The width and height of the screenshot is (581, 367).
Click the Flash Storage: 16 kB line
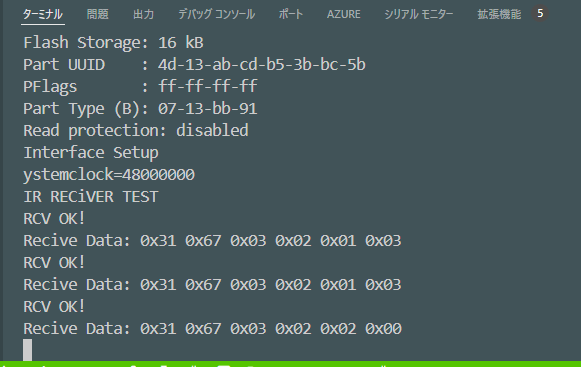[x=113, y=43]
